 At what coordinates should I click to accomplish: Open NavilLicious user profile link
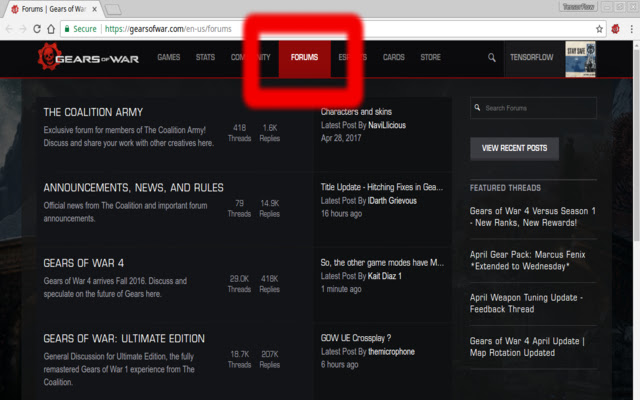tap(387, 125)
